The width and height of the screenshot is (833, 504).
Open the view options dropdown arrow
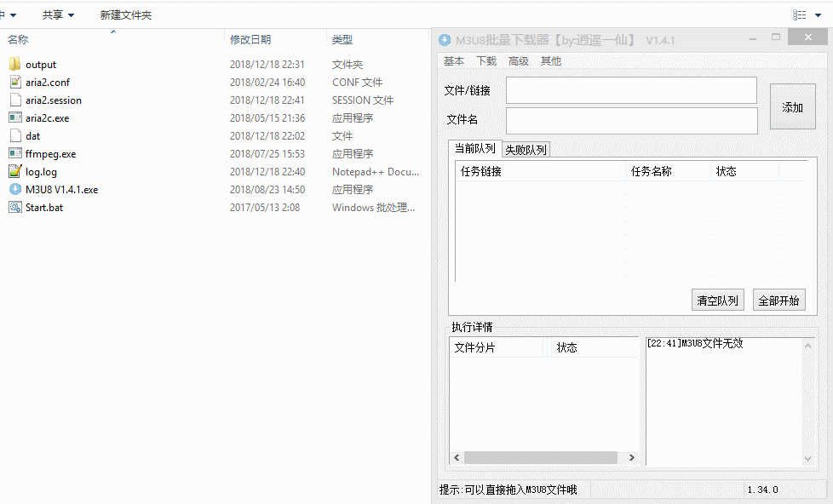click(x=819, y=15)
